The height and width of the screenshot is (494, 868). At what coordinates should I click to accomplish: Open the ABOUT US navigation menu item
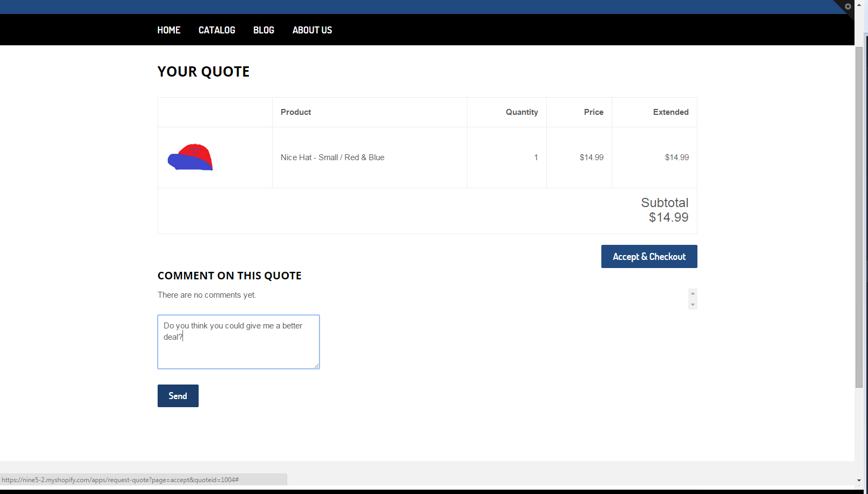(312, 30)
